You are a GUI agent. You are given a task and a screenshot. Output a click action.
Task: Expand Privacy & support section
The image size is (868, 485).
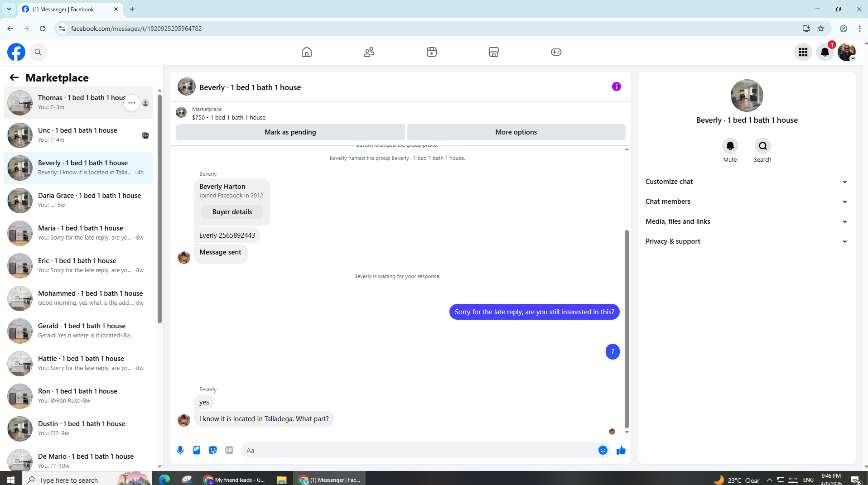coord(746,241)
